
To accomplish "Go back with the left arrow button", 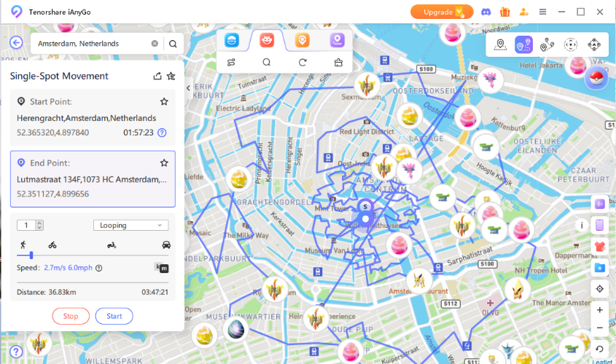I will [x=16, y=42].
